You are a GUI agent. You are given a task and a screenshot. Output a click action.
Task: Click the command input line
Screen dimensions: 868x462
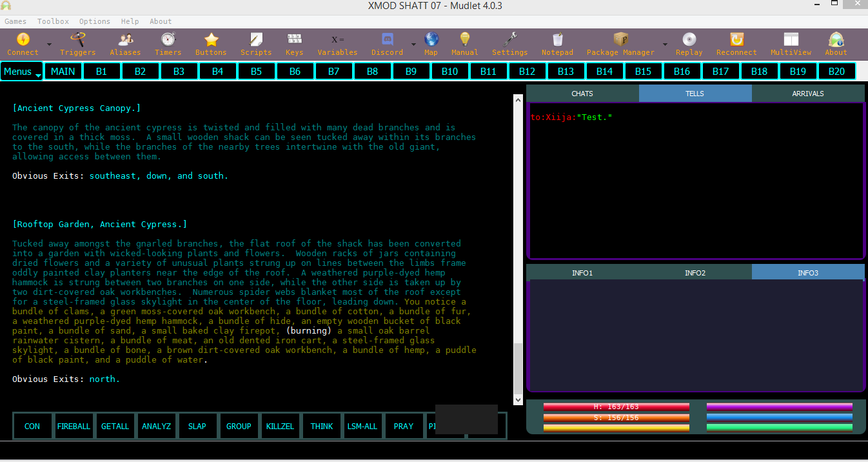(434, 450)
